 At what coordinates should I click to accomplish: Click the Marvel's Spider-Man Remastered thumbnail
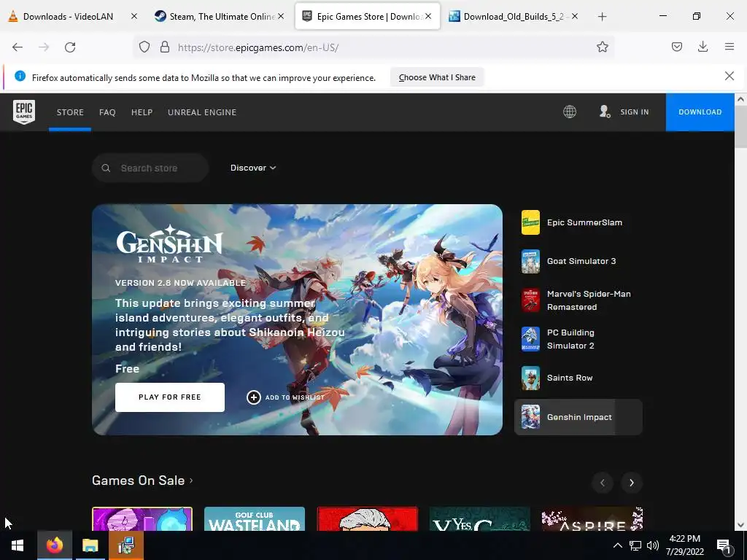(530, 300)
